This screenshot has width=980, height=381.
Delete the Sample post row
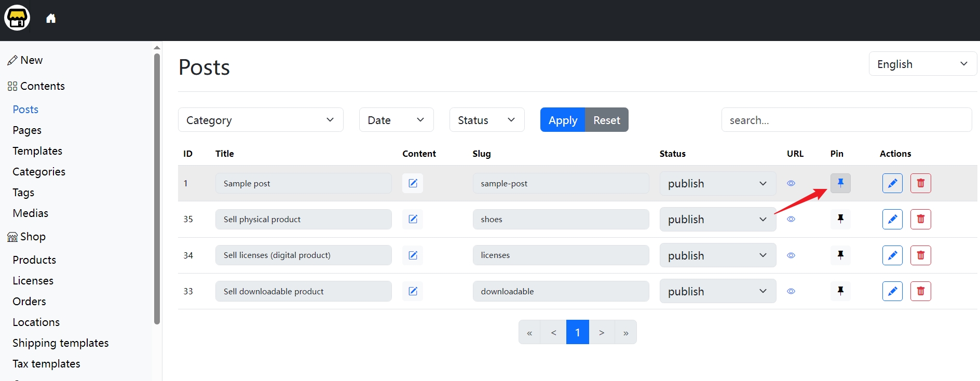click(x=920, y=183)
